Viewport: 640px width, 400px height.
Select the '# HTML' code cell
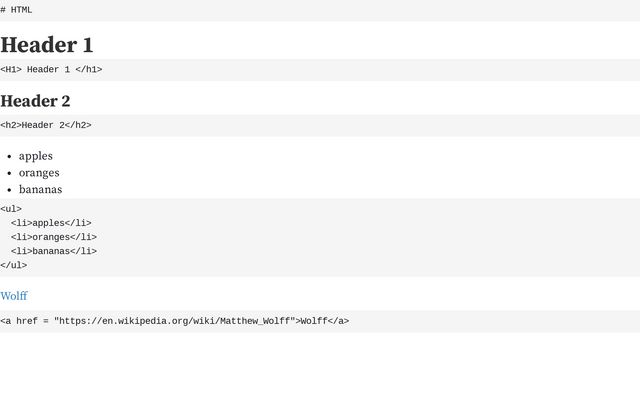click(x=320, y=10)
